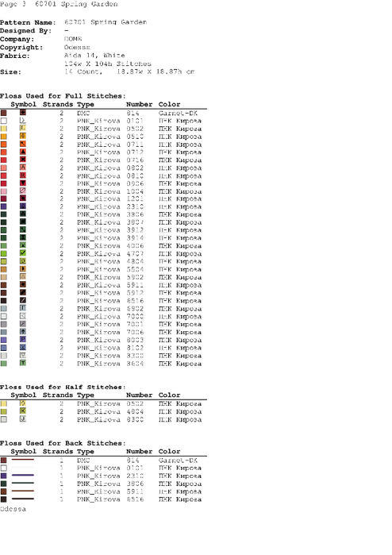Screen dimensions: 392x555
Task: Click the color swatch in back-stitch row 5911
Action: click(x=3, y=491)
